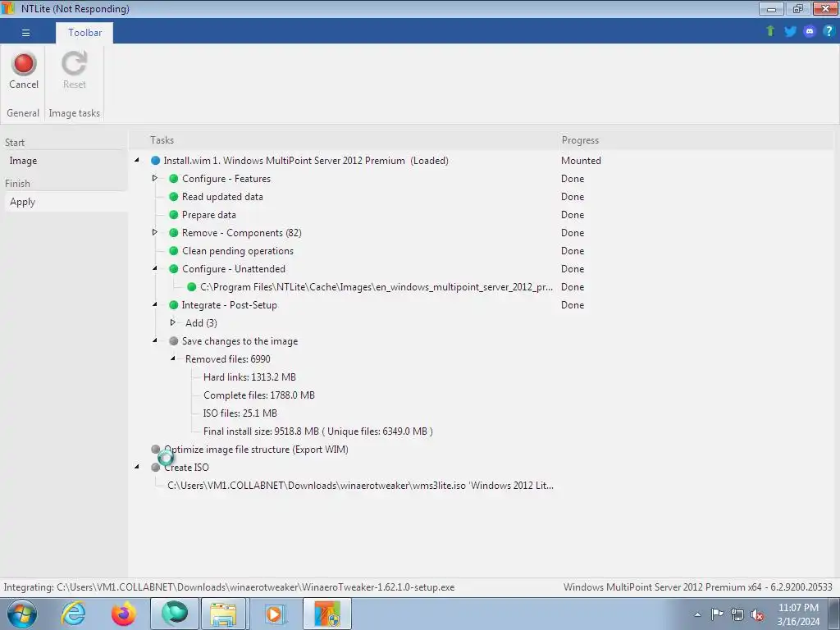840x630 pixels.
Task: Select the wms3lite.iso output path row
Action: coord(361,486)
